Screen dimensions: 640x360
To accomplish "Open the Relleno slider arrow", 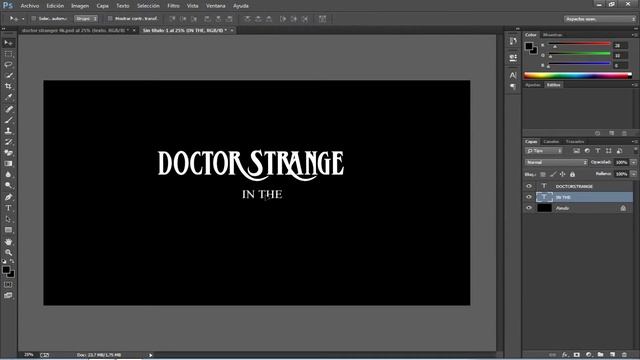I will [633, 174].
